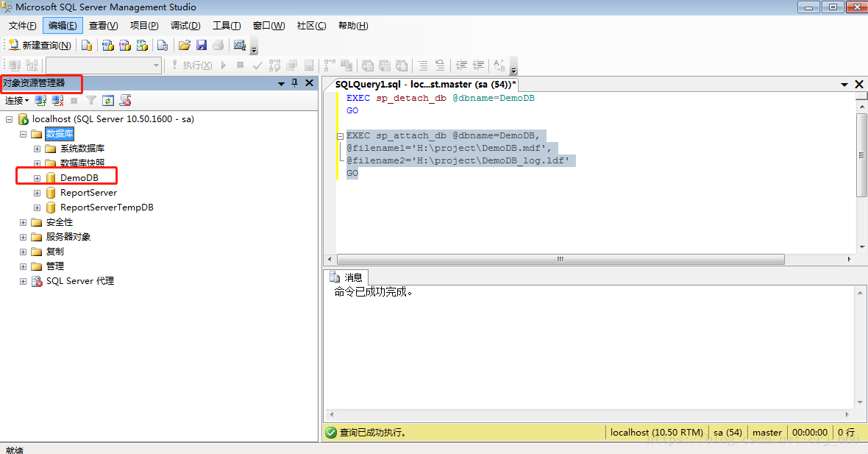
Task: Click the Execute (执行) button
Action: tap(191, 65)
